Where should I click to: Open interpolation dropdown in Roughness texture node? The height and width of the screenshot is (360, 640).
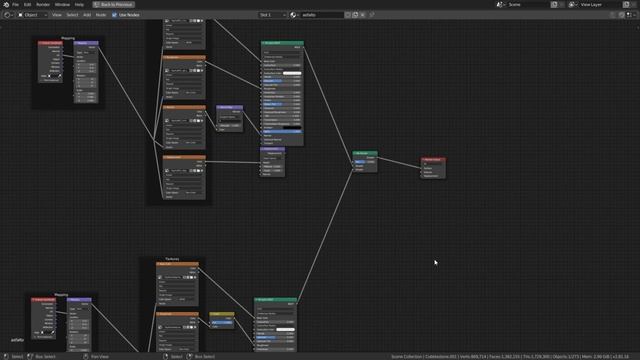(x=184, y=76)
